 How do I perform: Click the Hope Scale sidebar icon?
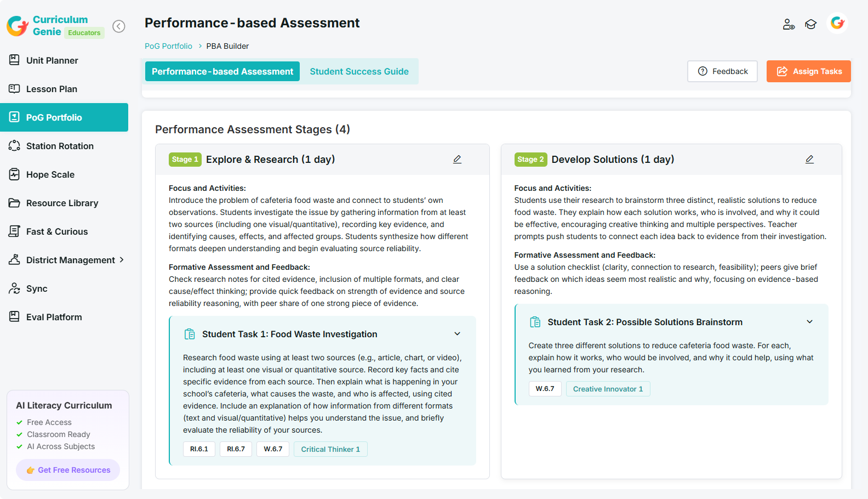[14, 174]
